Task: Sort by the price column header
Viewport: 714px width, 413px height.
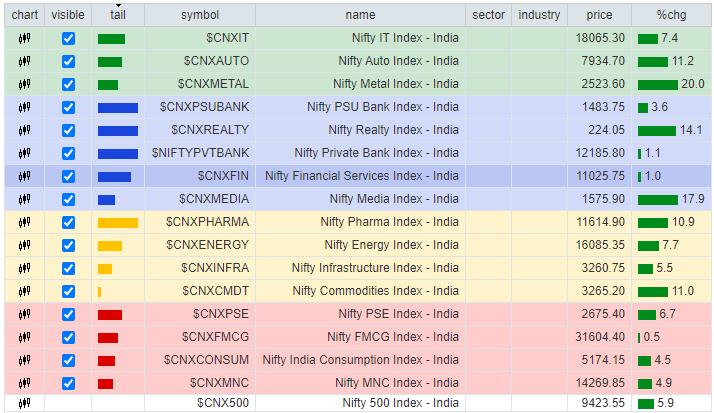Action: pyautogui.click(x=599, y=15)
